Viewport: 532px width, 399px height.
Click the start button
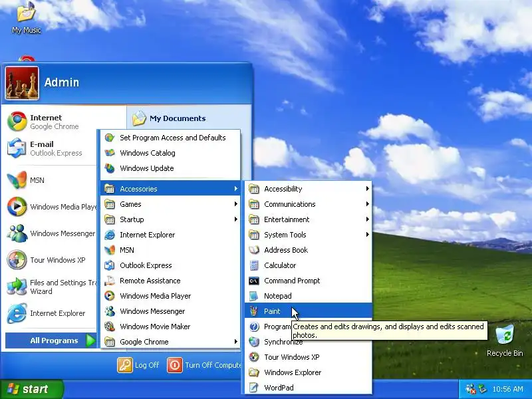(x=31, y=389)
